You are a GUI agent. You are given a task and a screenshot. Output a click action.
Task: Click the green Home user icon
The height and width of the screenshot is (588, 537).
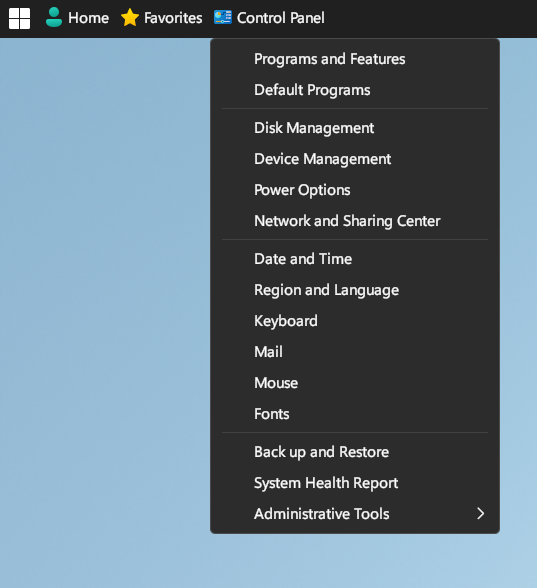54,17
